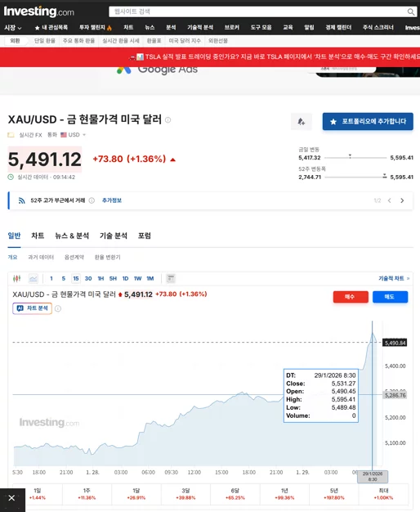The height and width of the screenshot is (512, 420).
Task: Open 내 관심목록 watchlist menu item
Action: [x=51, y=28]
